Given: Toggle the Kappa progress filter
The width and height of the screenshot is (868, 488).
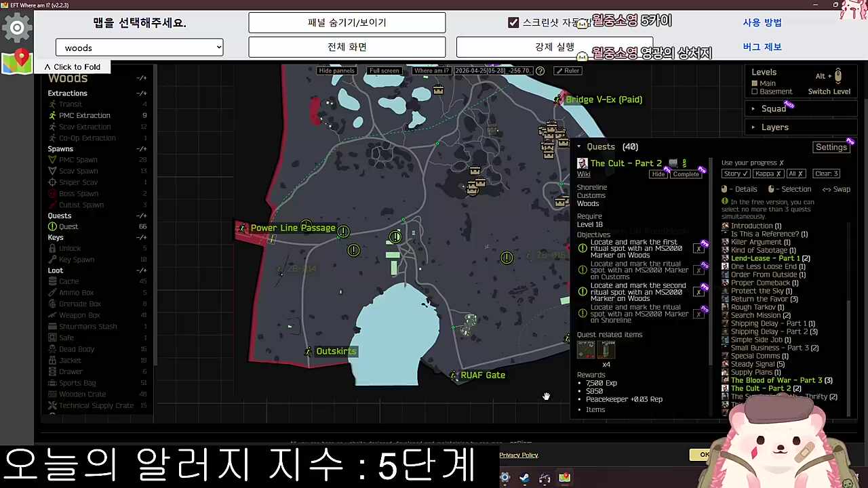Looking at the screenshot, I should 769,174.
